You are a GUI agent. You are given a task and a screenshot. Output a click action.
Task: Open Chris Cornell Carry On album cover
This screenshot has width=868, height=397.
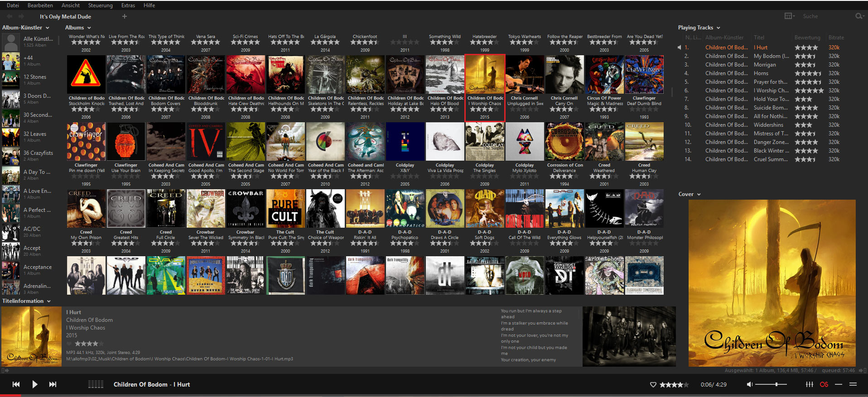(564, 75)
